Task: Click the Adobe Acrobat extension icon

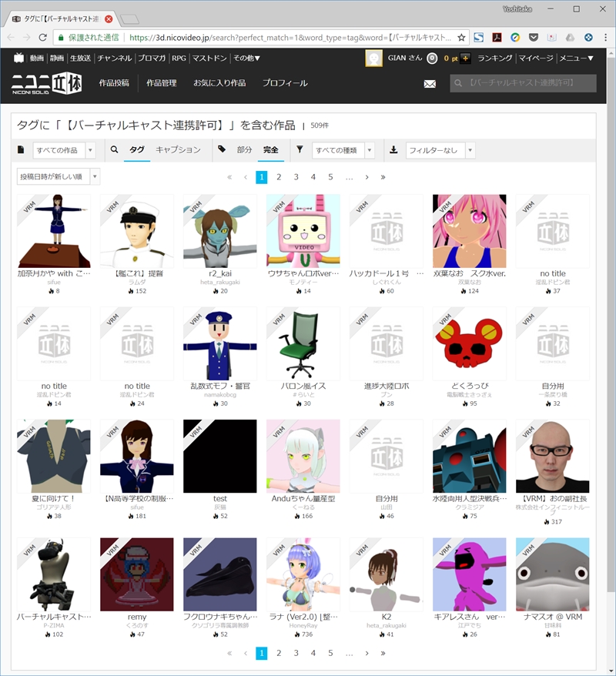Action: pos(497,38)
